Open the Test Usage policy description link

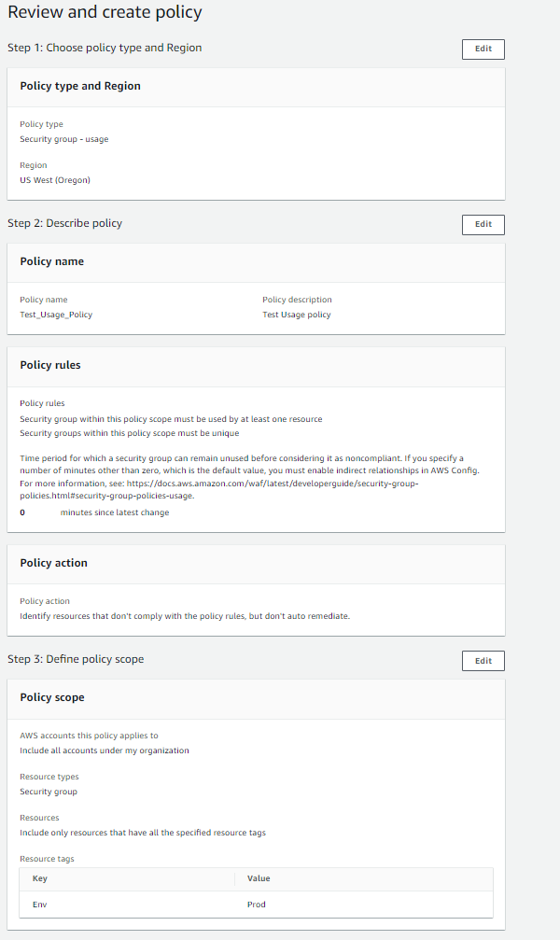point(295,315)
